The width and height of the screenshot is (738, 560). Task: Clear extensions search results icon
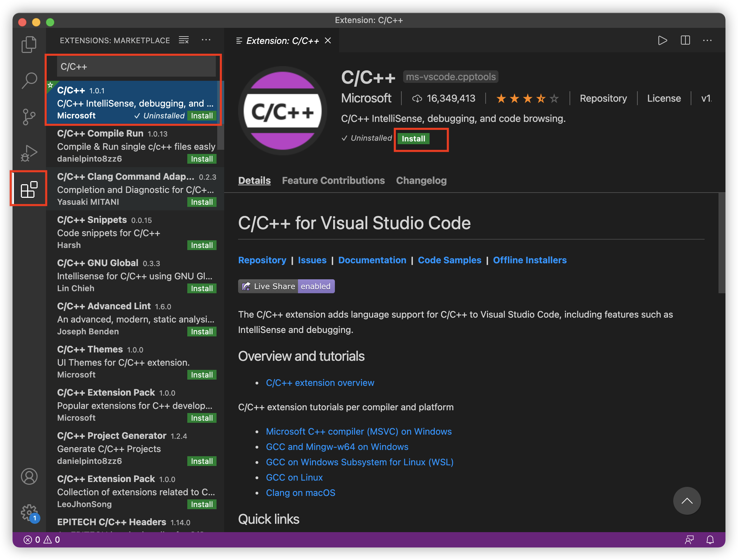tap(183, 40)
